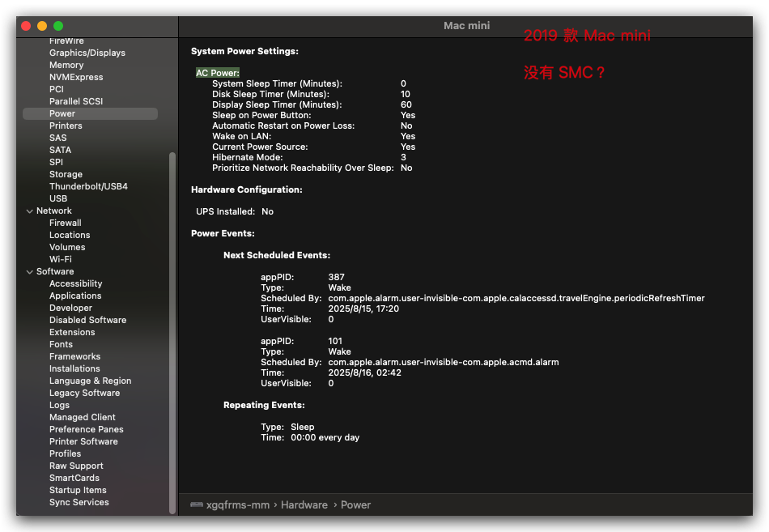
Task: Click Hardware in the path bar
Action: 304,505
